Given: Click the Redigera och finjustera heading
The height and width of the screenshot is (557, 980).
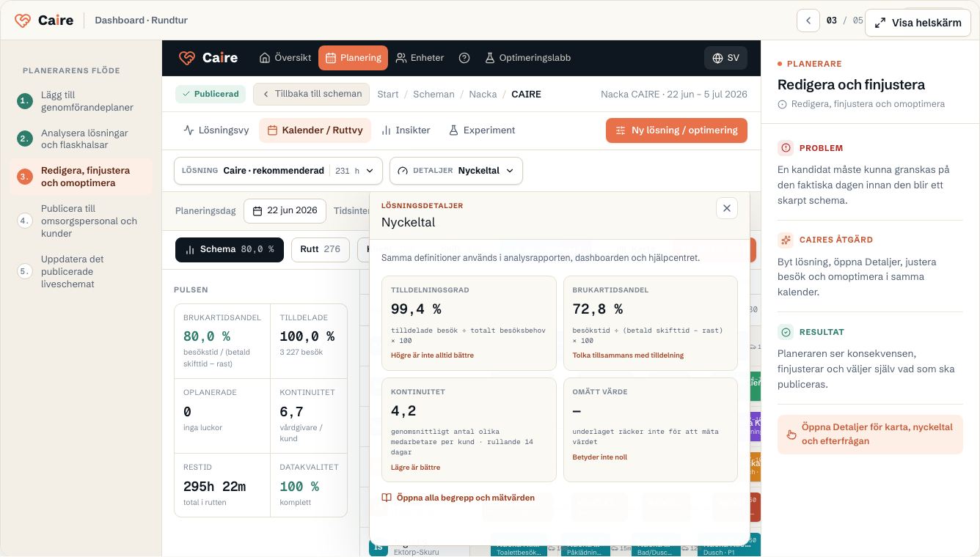Looking at the screenshot, I should click(x=851, y=84).
